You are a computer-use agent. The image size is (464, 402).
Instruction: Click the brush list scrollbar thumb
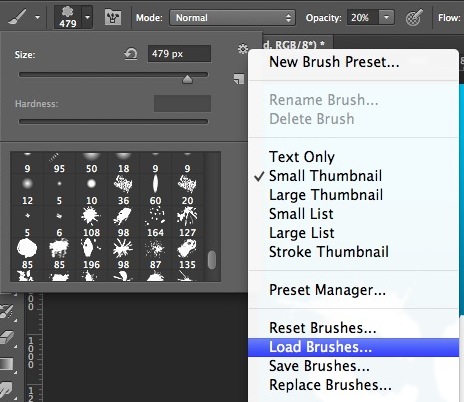pyautogui.click(x=212, y=260)
